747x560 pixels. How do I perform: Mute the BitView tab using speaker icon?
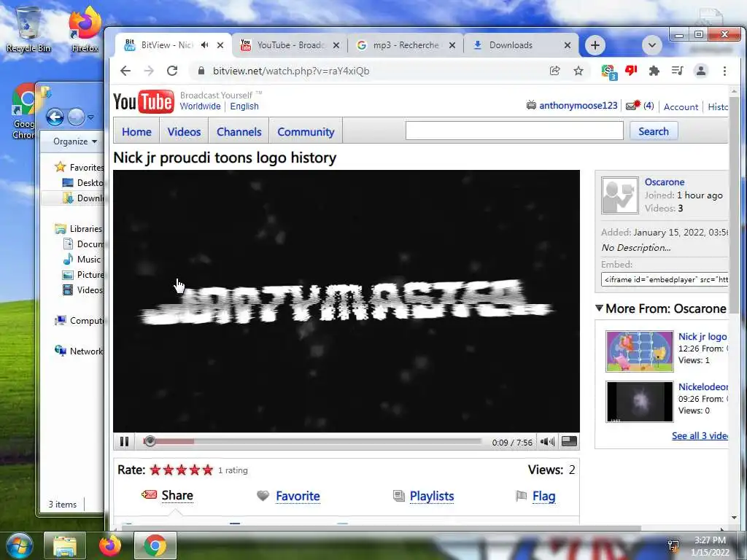coord(204,44)
